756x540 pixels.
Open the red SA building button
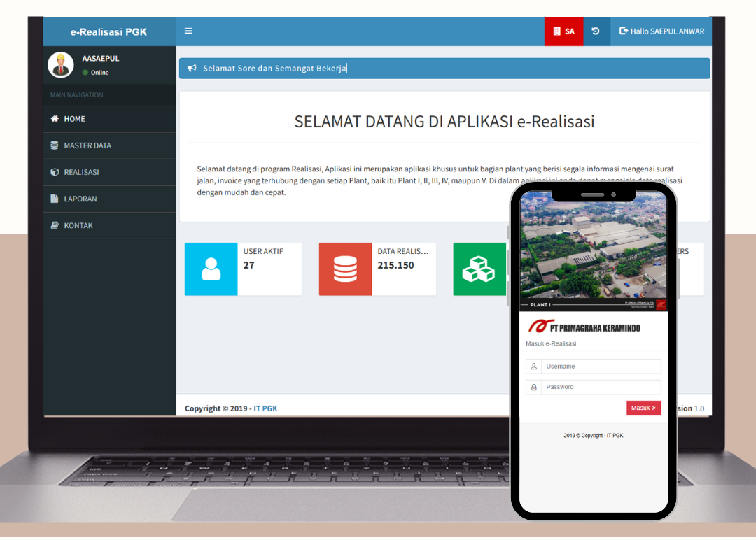[563, 31]
